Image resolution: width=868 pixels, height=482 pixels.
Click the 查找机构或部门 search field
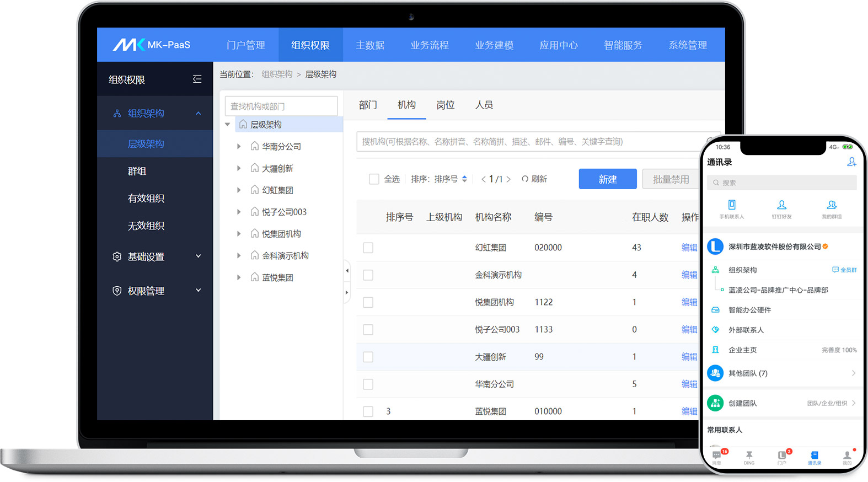click(281, 106)
